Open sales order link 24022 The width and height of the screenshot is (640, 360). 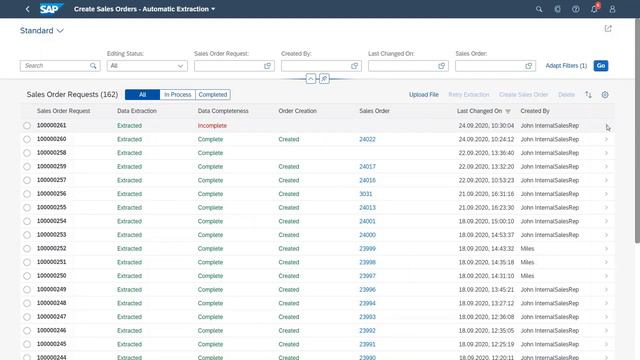[367, 140]
